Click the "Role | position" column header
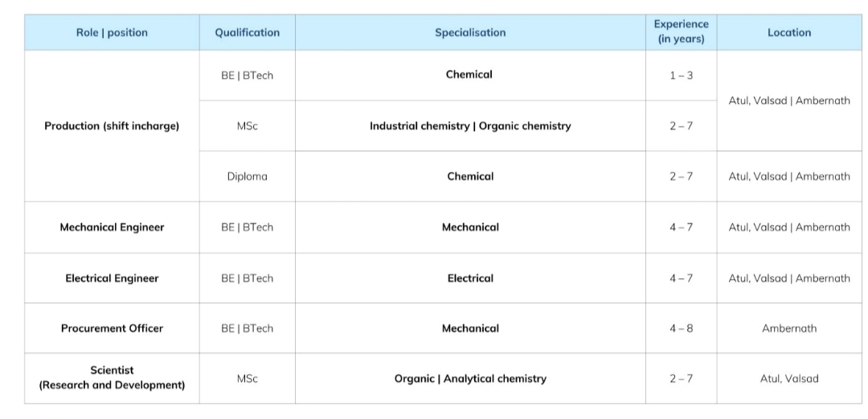The width and height of the screenshot is (868, 419). point(112,33)
